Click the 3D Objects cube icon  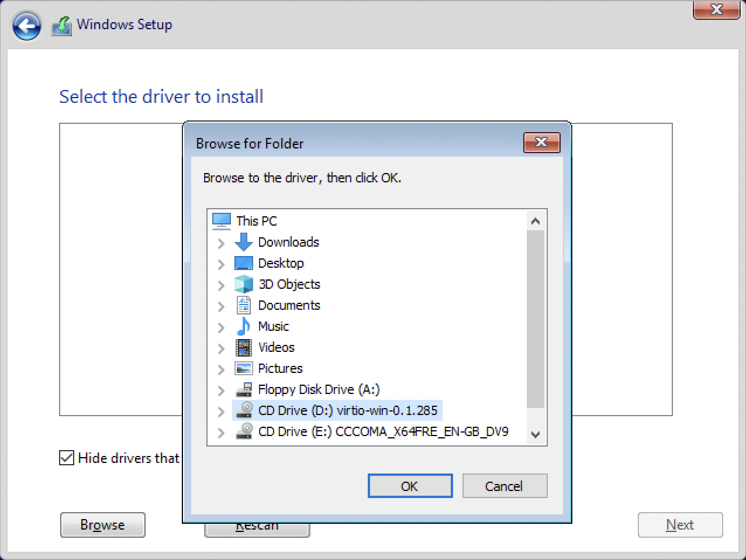[244, 284]
